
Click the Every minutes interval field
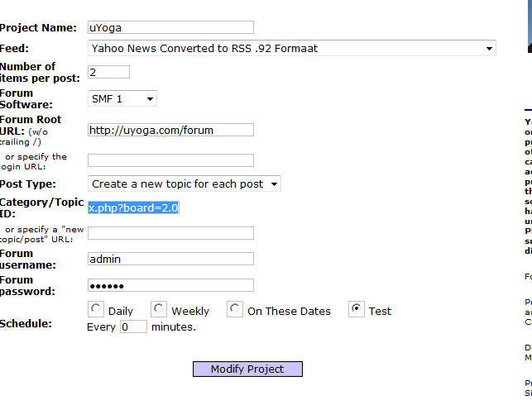133,327
